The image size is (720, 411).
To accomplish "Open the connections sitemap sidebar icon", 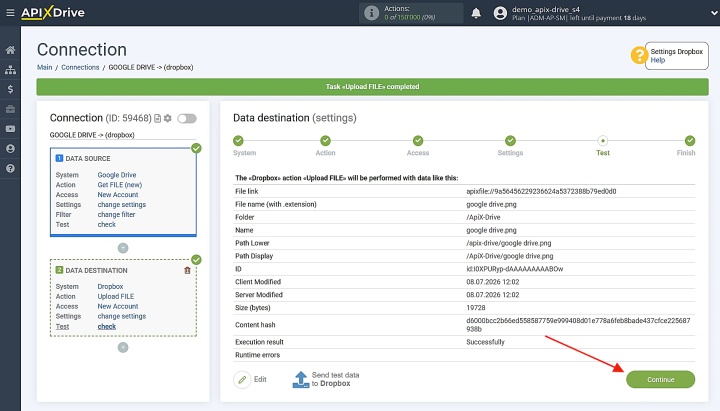I will (10, 70).
